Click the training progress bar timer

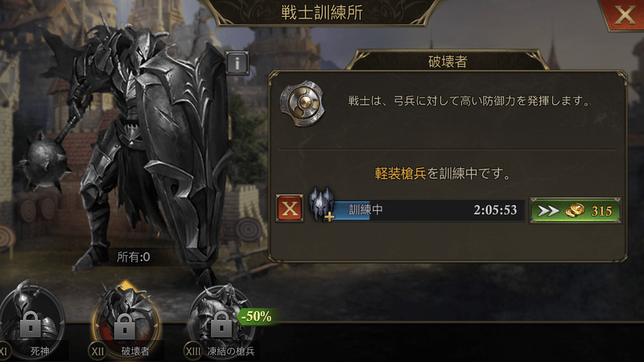(428, 210)
